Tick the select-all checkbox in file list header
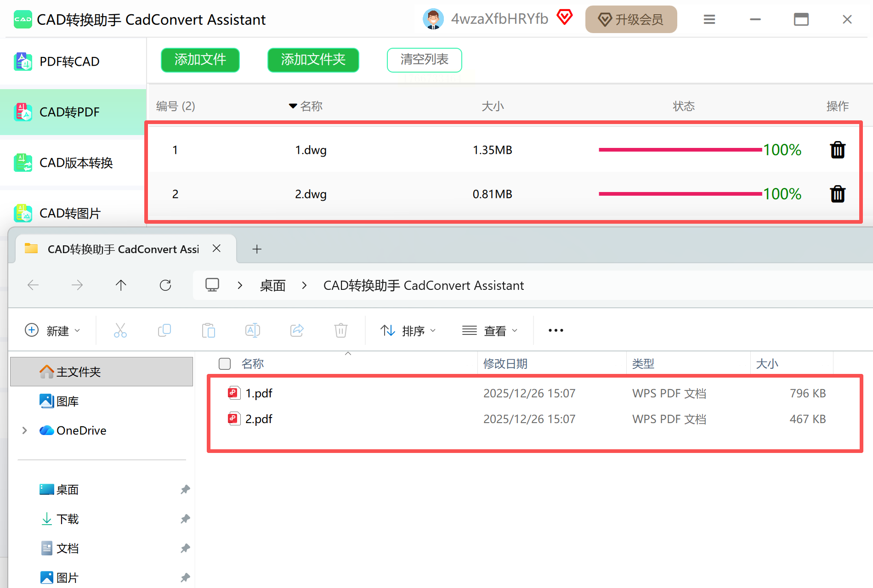Screen dimensions: 873x588 click(225, 364)
